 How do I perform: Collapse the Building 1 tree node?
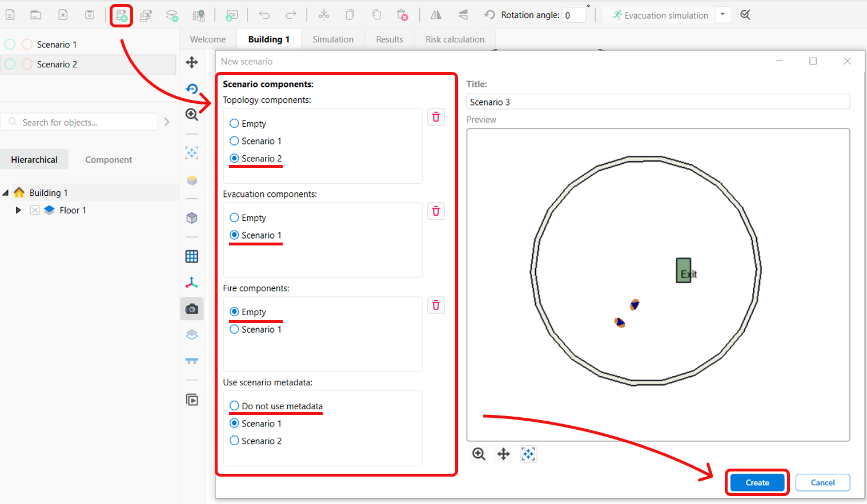point(6,193)
